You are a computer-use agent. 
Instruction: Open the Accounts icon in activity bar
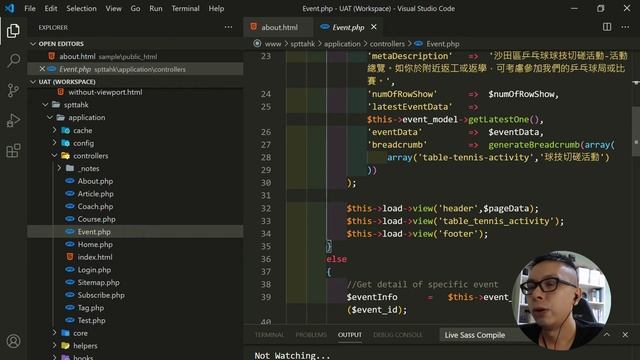(13, 341)
